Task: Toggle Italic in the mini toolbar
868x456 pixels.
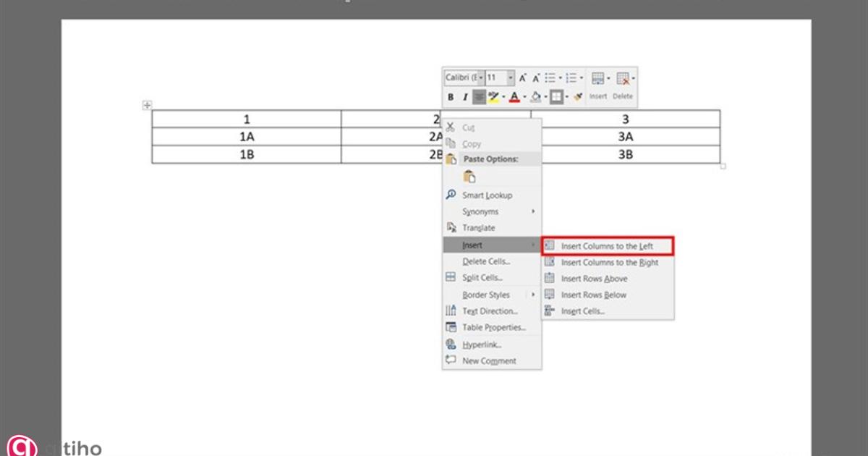Action: tap(464, 97)
